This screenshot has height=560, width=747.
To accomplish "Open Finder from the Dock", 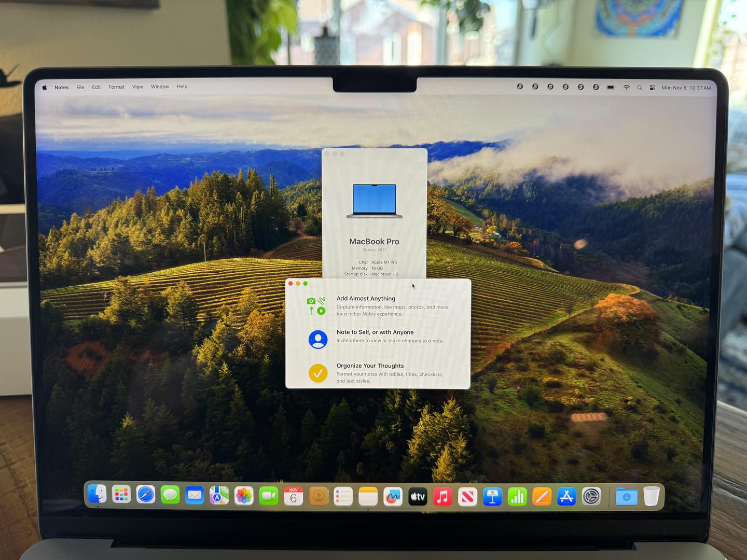I will [x=97, y=495].
